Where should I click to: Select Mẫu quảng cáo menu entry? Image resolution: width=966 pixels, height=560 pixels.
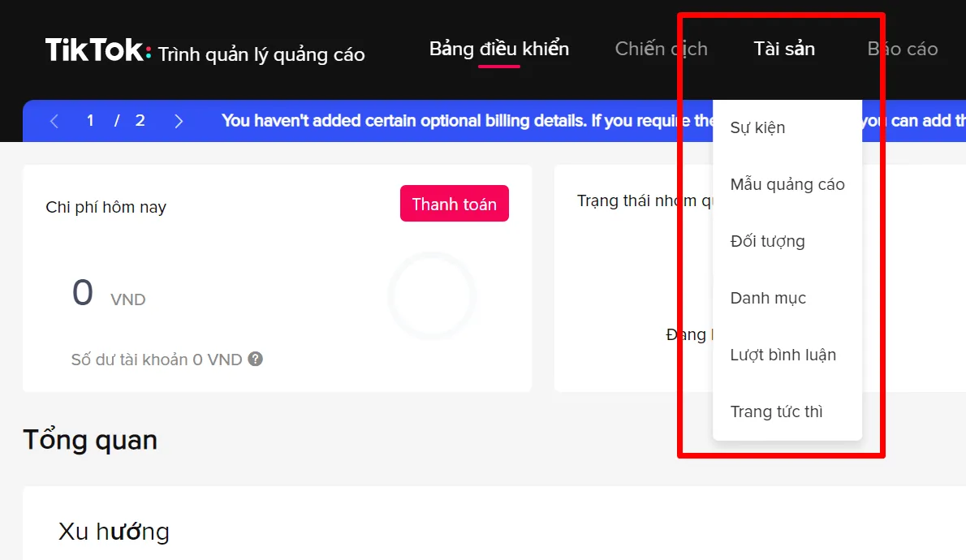point(787,184)
